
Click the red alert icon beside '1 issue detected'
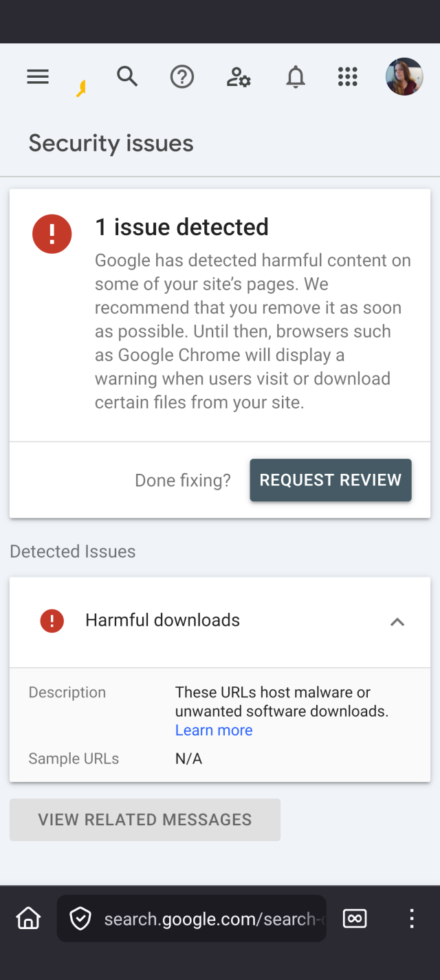[x=52, y=233]
